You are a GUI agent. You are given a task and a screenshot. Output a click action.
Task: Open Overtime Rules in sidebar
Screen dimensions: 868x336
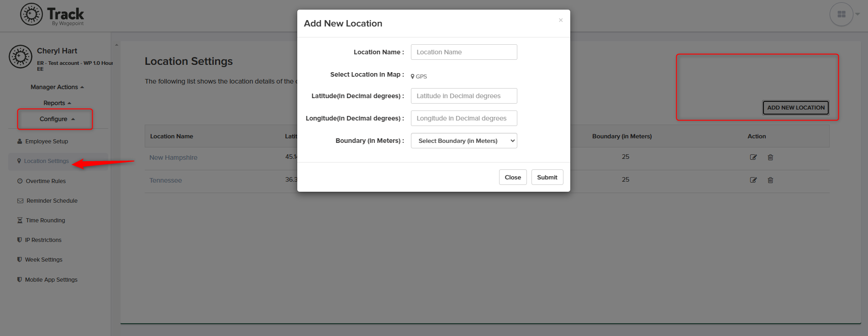[42, 181]
